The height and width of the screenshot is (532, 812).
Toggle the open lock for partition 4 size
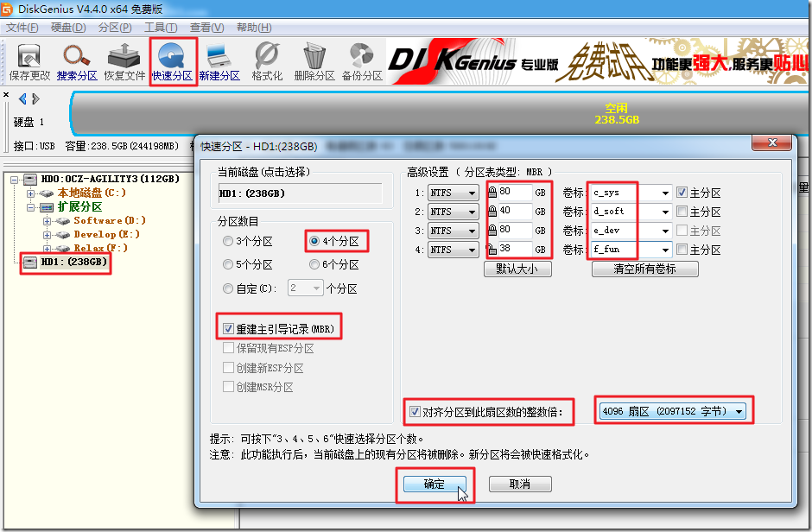pos(492,249)
